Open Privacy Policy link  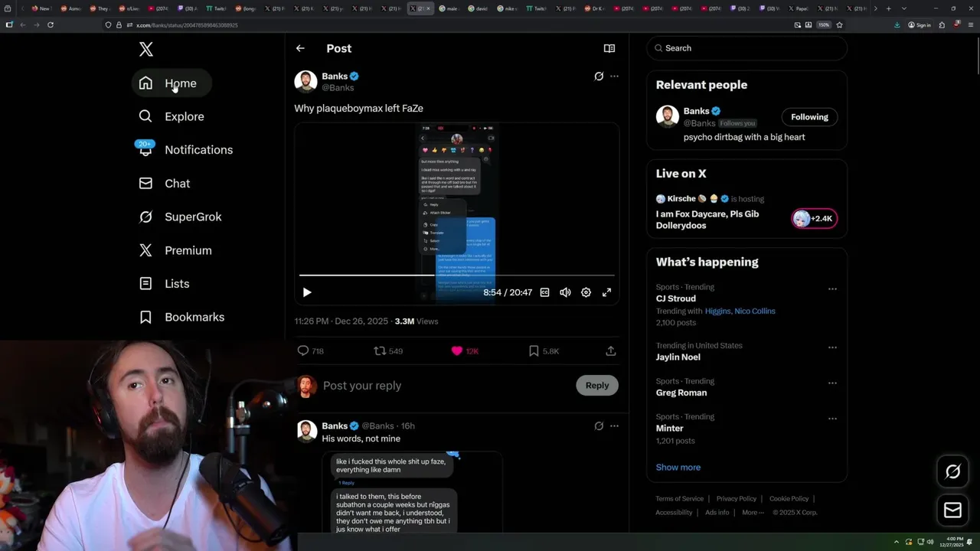click(737, 499)
